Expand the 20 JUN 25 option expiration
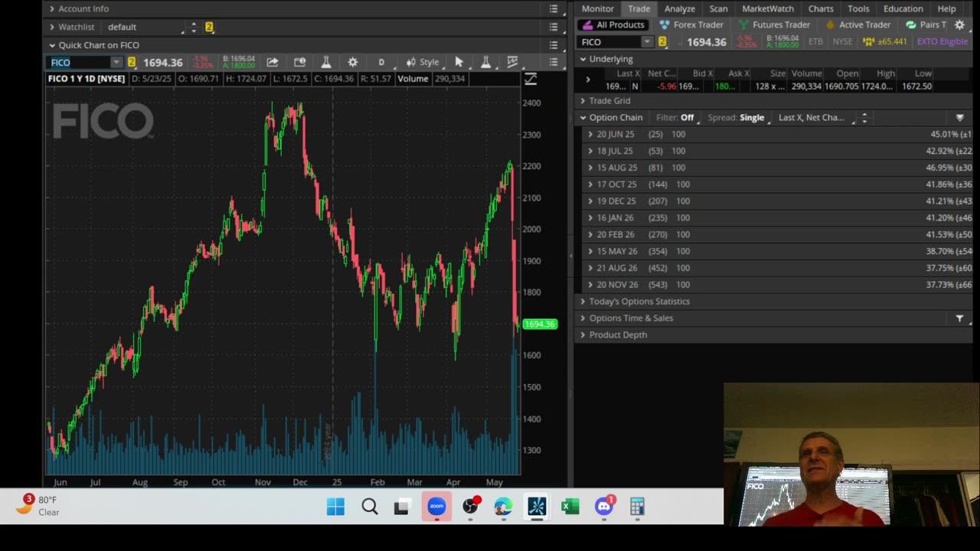 [590, 135]
